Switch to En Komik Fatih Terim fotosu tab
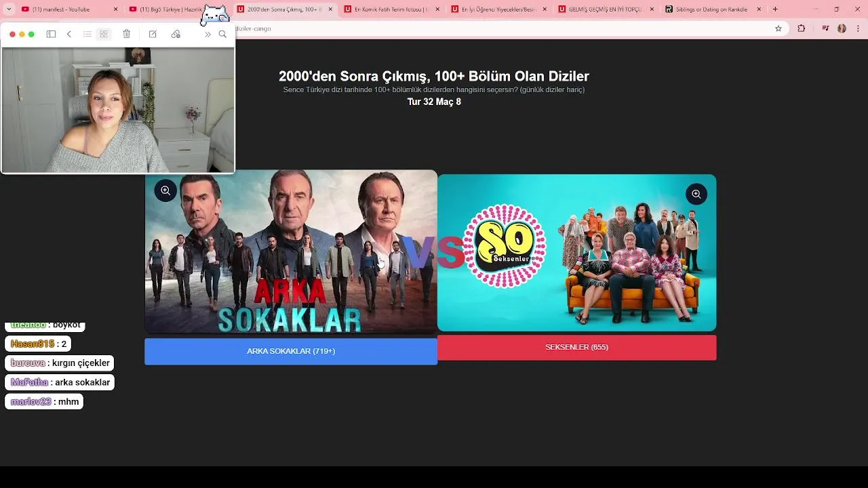868x488 pixels. click(392, 9)
